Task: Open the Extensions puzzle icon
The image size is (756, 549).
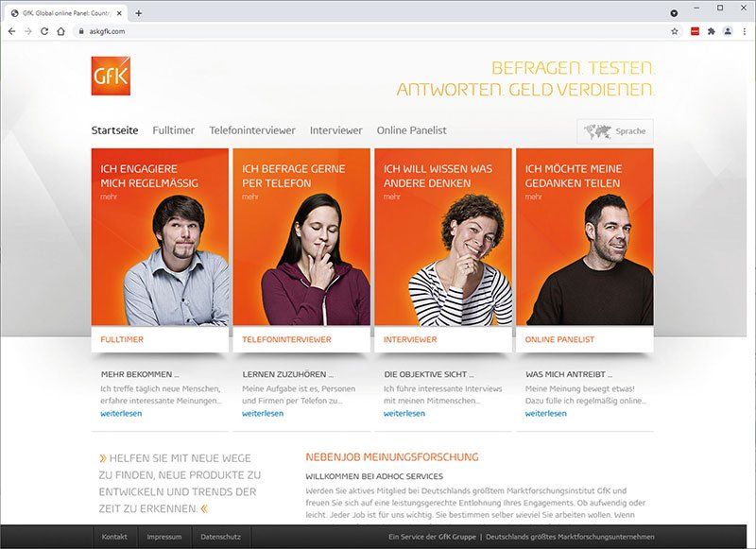Action: tap(712, 31)
